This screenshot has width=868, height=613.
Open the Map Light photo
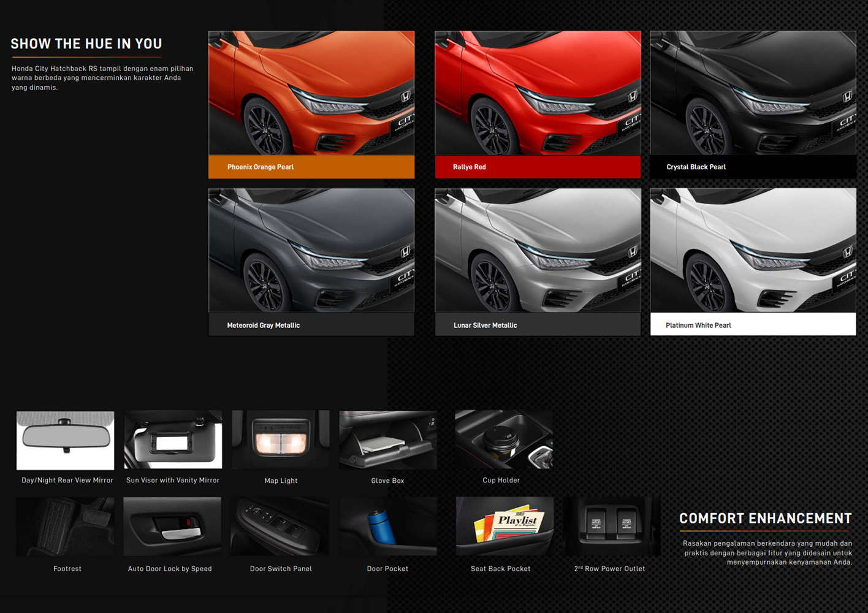(x=281, y=440)
